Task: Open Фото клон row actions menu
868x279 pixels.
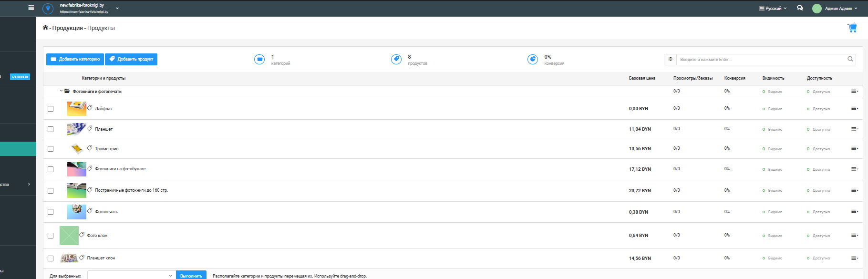Action: click(x=854, y=235)
